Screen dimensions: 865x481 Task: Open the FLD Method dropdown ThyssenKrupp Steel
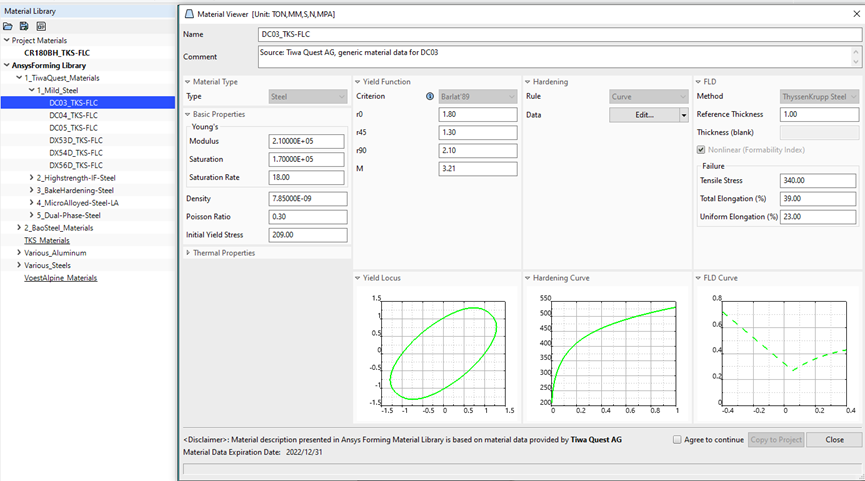pos(819,97)
